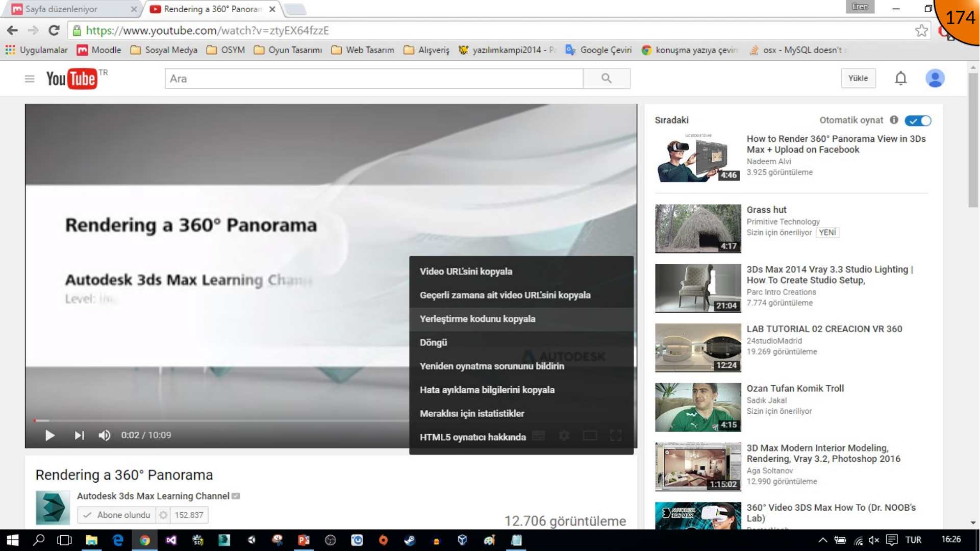Click the muted volume tray icon
This screenshot has height=551, width=980.
click(874, 540)
